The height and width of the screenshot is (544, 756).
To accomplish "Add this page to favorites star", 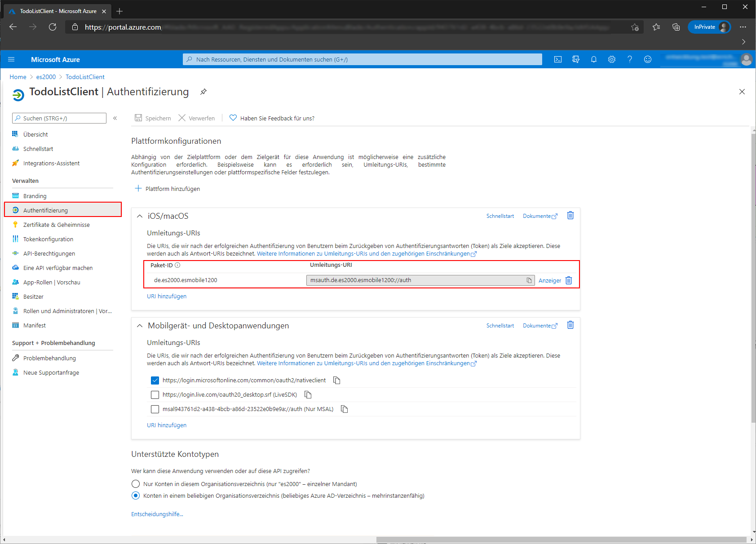I will (x=635, y=27).
